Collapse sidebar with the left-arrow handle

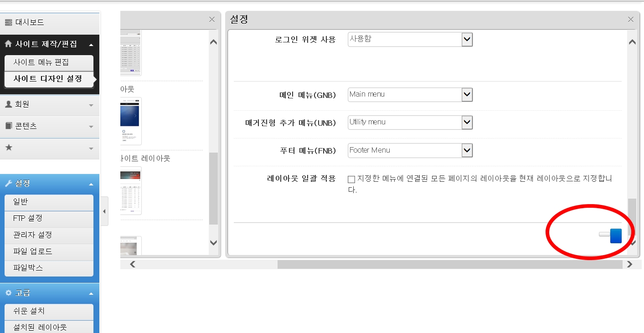[x=104, y=211]
